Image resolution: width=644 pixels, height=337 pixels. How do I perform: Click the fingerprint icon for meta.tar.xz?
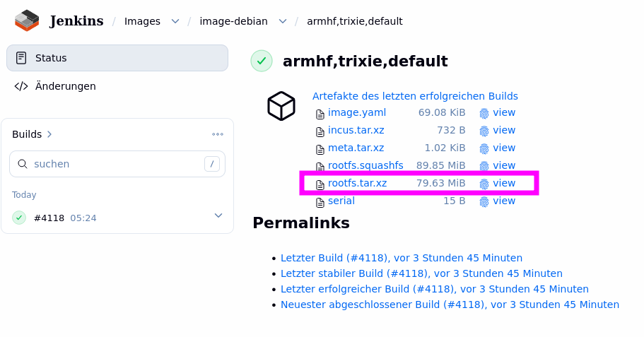(484, 148)
